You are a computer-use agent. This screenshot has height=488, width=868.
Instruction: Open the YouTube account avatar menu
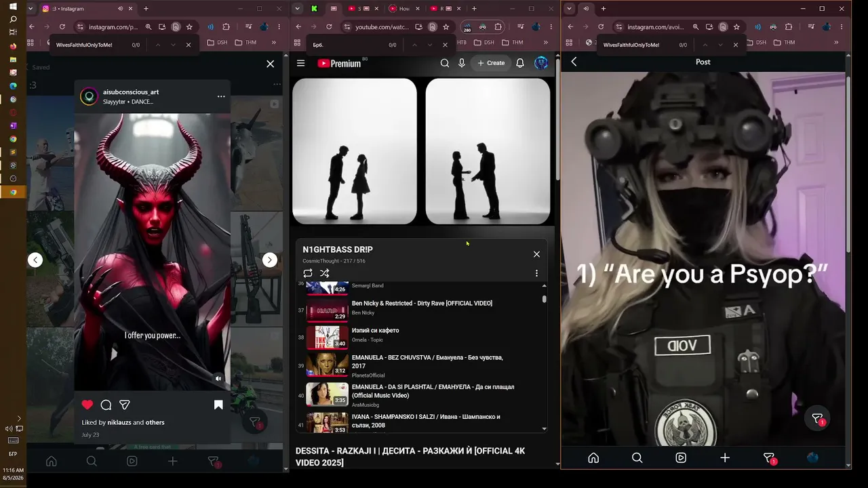tap(541, 63)
